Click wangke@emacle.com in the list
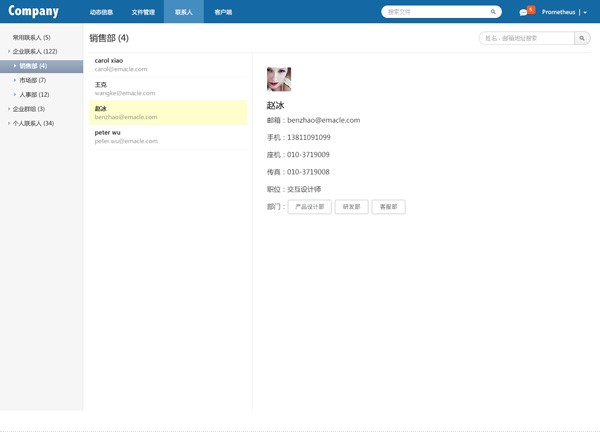 pos(125,93)
